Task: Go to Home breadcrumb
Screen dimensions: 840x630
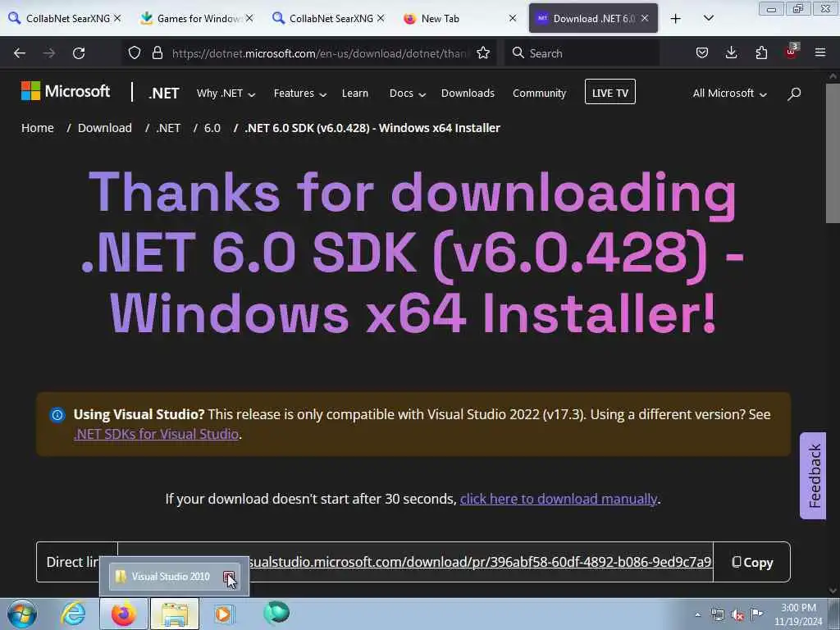Action: (38, 128)
